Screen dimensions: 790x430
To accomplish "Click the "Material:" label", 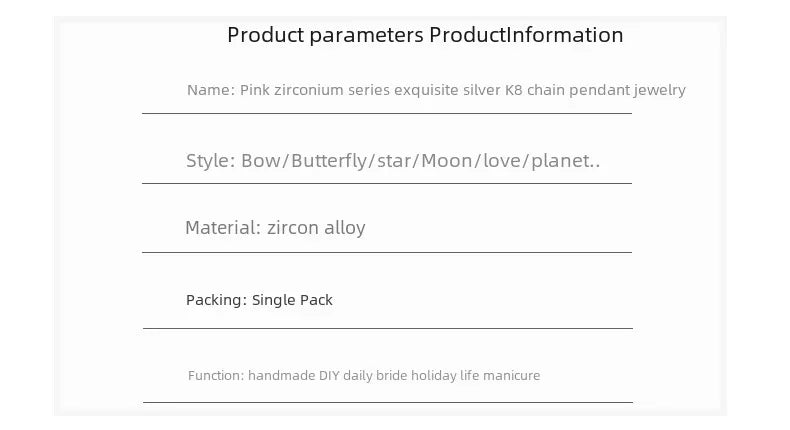I will (222, 228).
